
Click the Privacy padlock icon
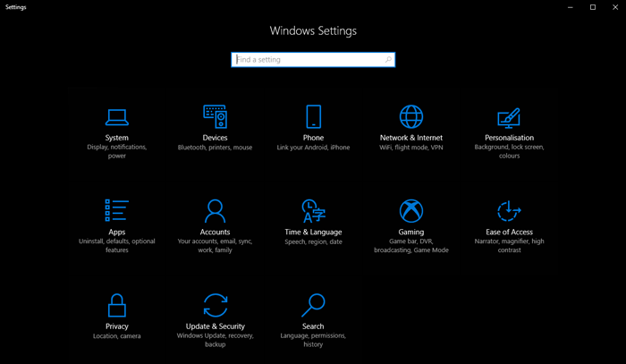pos(117,305)
